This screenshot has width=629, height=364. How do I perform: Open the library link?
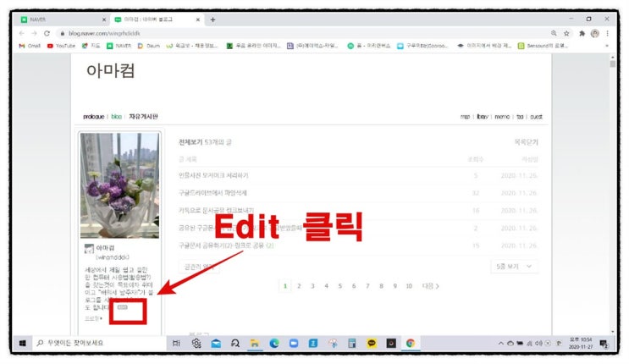pyautogui.click(x=483, y=117)
